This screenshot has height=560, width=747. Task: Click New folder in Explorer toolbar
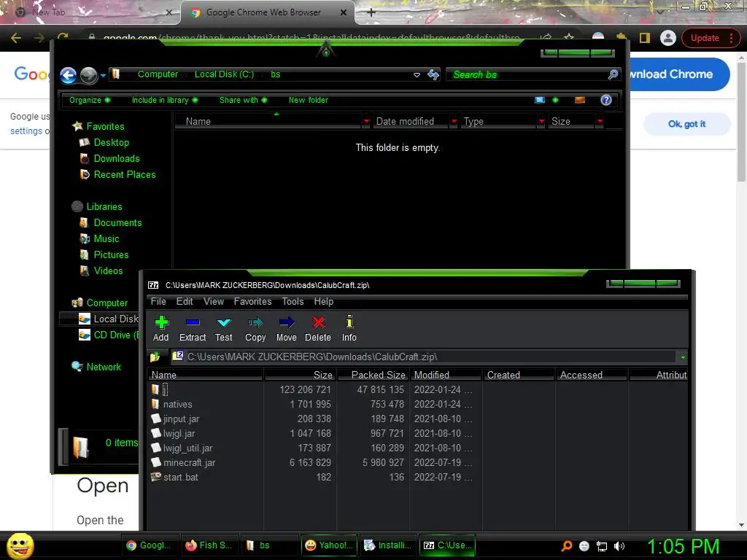point(309,100)
